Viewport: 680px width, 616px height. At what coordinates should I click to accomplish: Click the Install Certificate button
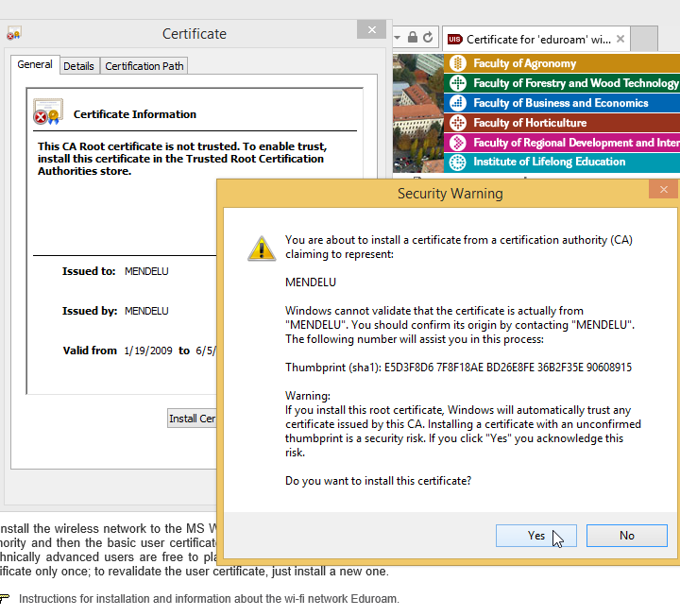(192, 419)
